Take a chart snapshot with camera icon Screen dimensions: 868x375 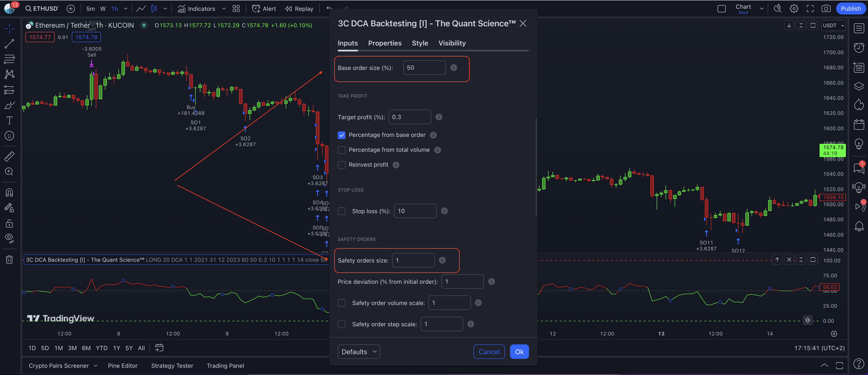pyautogui.click(x=826, y=9)
